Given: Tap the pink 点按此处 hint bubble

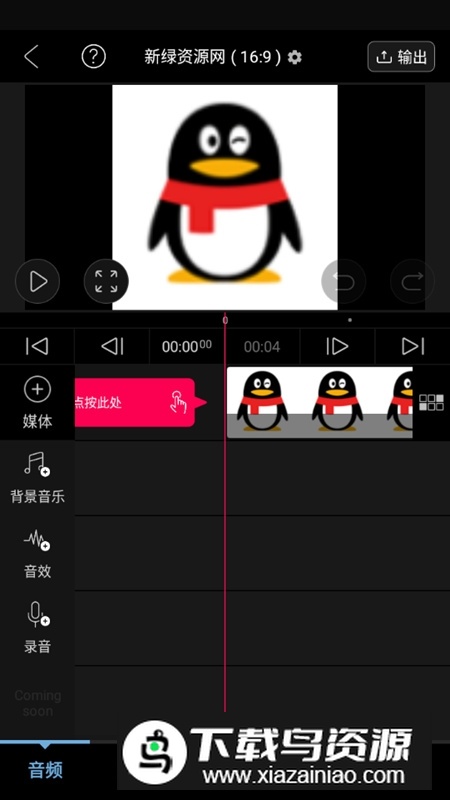Looking at the screenshot, I should (x=138, y=403).
